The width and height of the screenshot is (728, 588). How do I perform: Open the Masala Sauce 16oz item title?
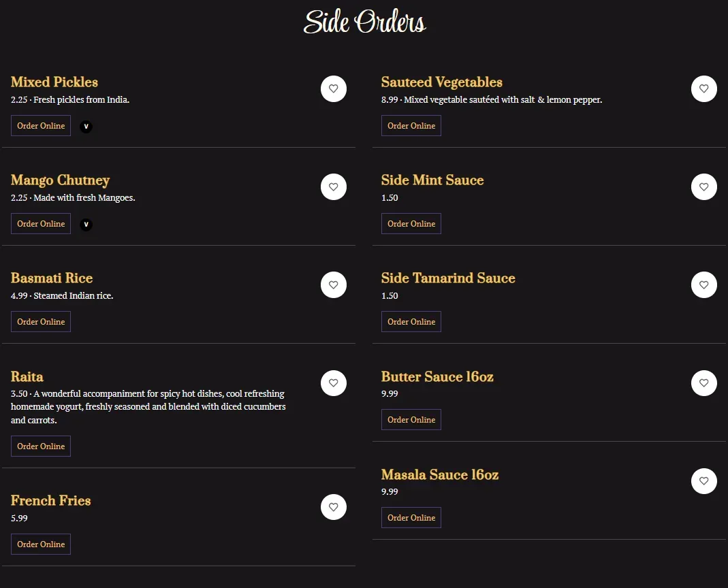click(439, 474)
